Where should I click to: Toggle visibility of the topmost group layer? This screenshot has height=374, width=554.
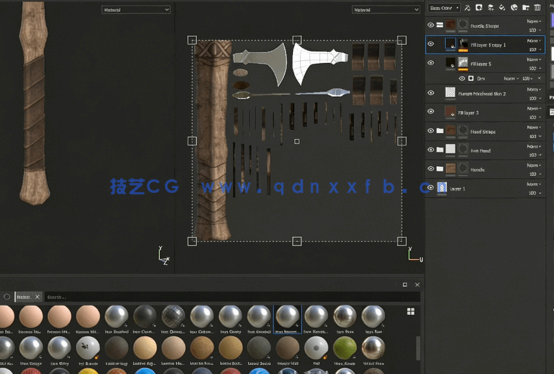[x=431, y=25]
